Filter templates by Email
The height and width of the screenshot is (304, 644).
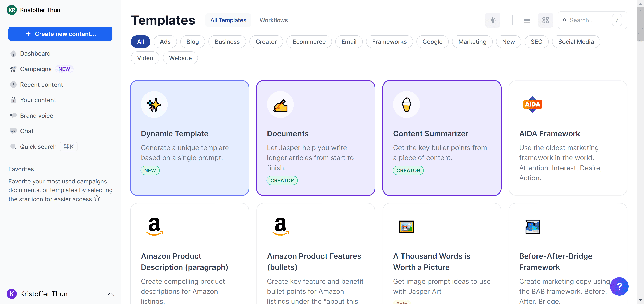coord(349,42)
